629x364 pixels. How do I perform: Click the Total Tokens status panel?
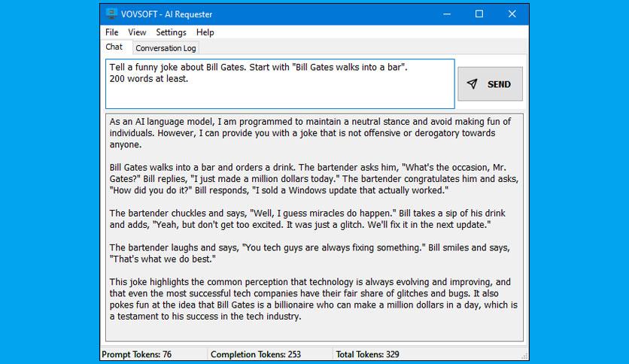[x=369, y=354]
